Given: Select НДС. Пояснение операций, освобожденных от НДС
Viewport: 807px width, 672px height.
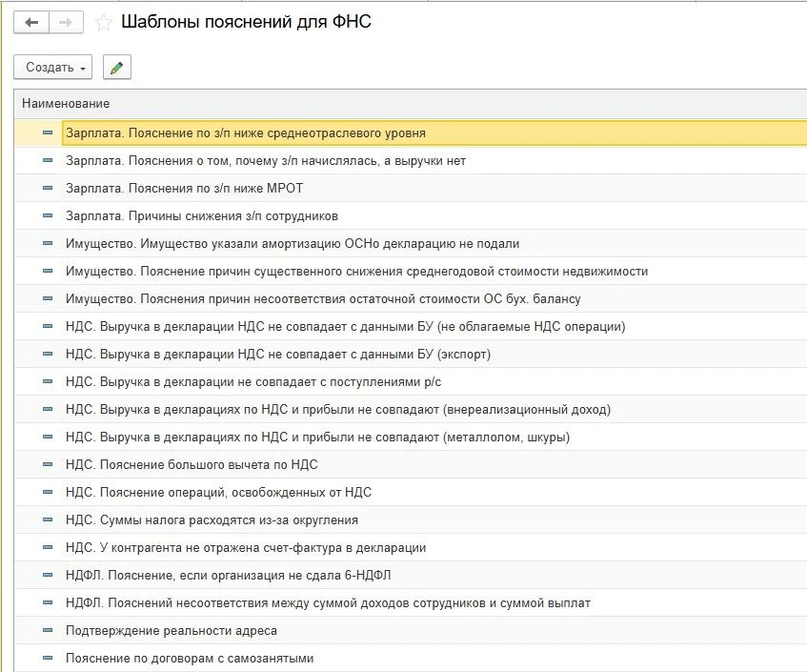Looking at the screenshot, I should point(218,493).
